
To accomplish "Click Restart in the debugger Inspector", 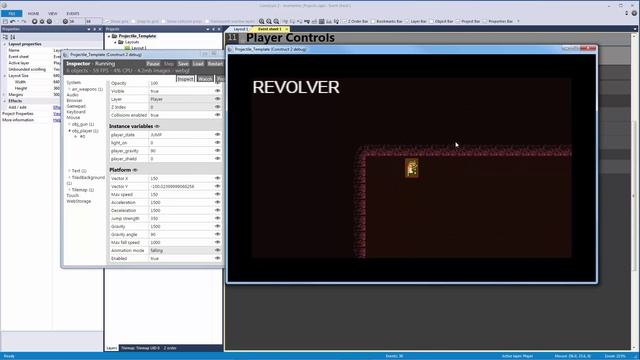I will coord(215,64).
